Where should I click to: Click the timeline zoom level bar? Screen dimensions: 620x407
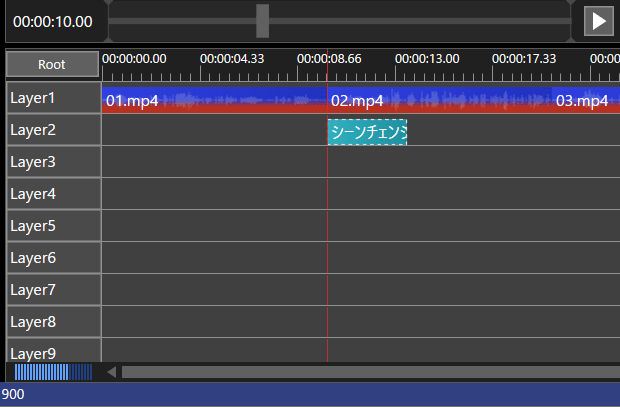[x=53, y=372]
